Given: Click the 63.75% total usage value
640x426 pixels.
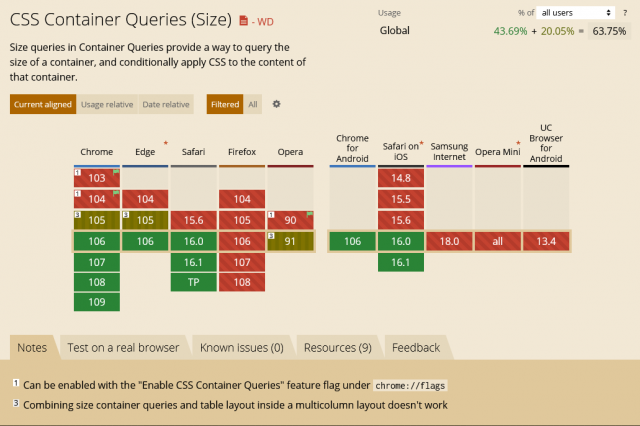Looking at the screenshot, I should tap(609, 31).
